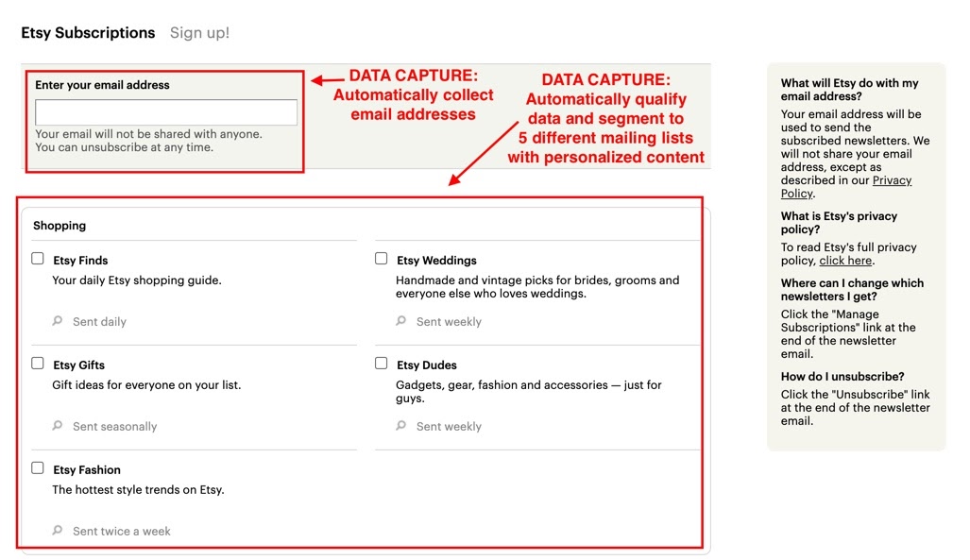Tick the Etsy Gifts checkbox
This screenshot has height=560, width=970.
(38, 364)
